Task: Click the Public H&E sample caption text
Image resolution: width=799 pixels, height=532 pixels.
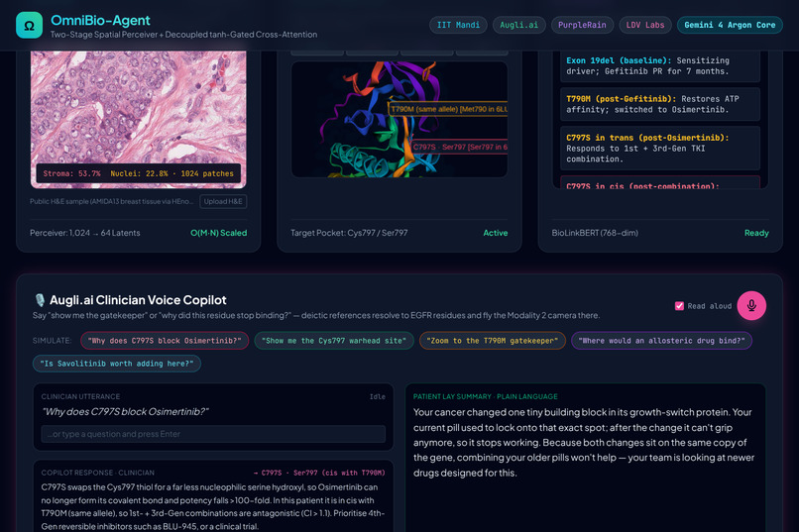Action: click(x=112, y=201)
